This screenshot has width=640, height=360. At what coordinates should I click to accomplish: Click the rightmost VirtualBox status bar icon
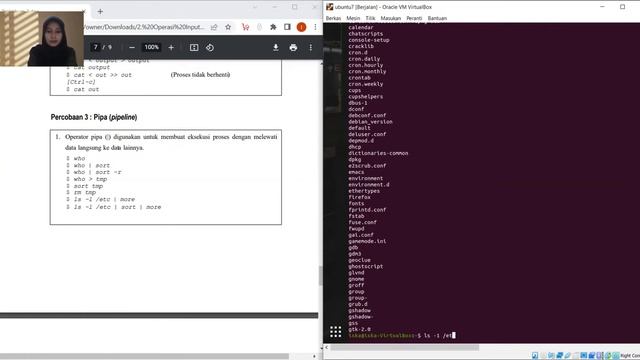[x=616, y=356]
